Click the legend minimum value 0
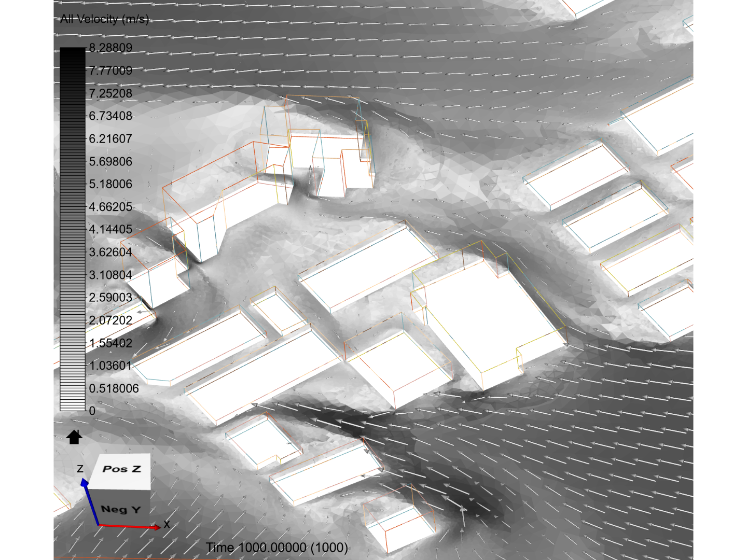 point(92,411)
